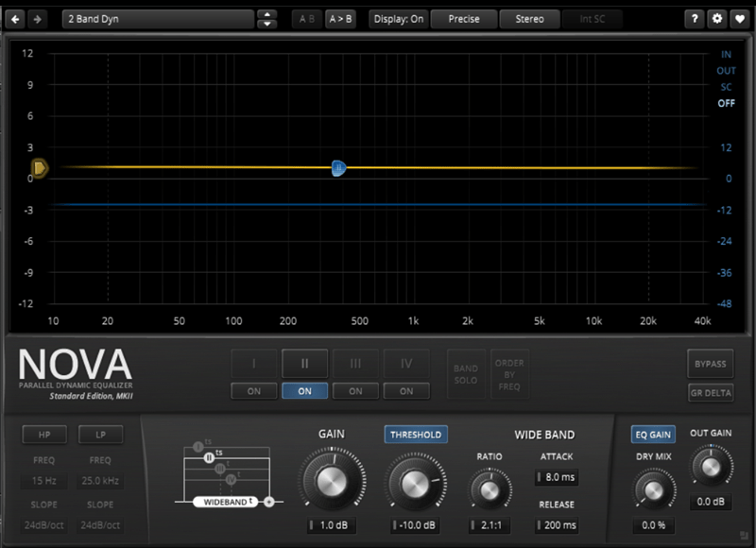
Task: Toggle the THRESHOLD enable button
Action: coord(416,435)
